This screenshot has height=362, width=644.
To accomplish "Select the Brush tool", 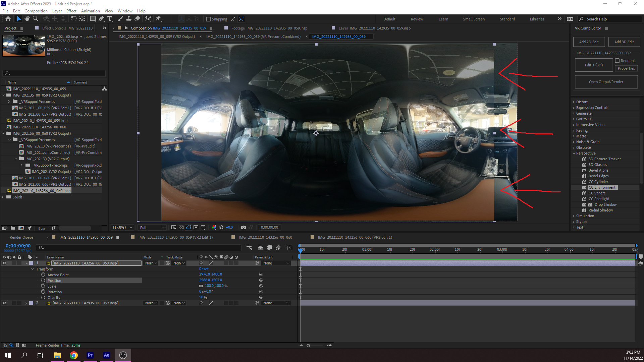I will click(120, 19).
